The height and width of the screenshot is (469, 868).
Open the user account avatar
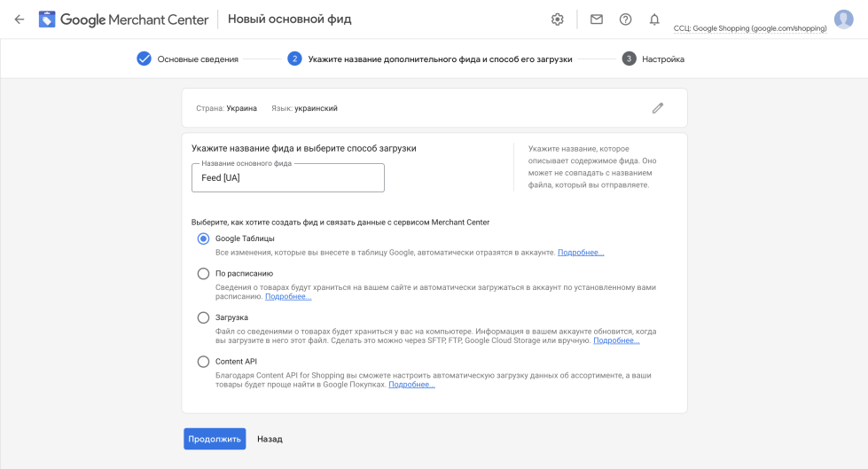[x=844, y=20]
